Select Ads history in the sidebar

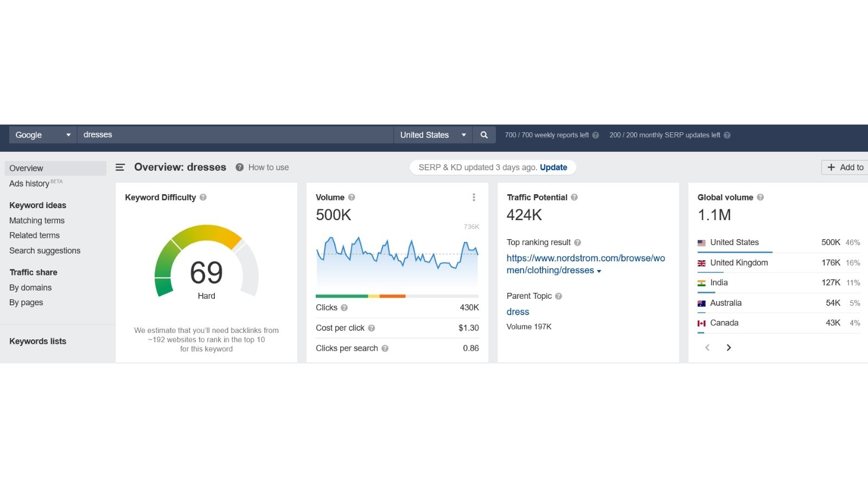(29, 184)
